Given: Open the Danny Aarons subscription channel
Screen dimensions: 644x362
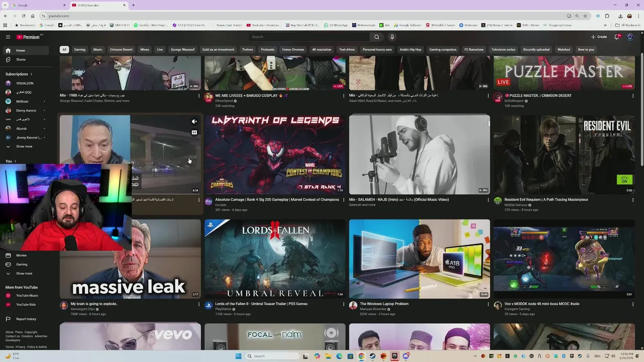Looking at the screenshot, I should coord(27,110).
